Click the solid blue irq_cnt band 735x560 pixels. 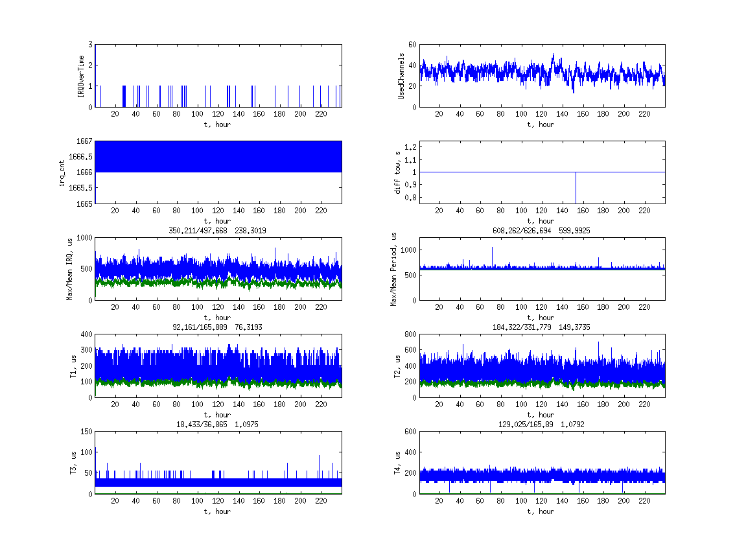point(218,156)
